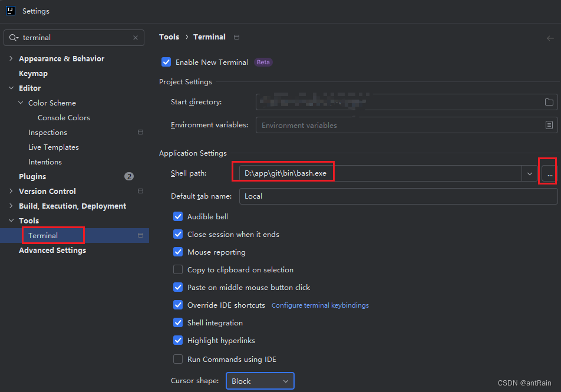
Task: Disable the Audible bell checkbox
Action: point(178,216)
